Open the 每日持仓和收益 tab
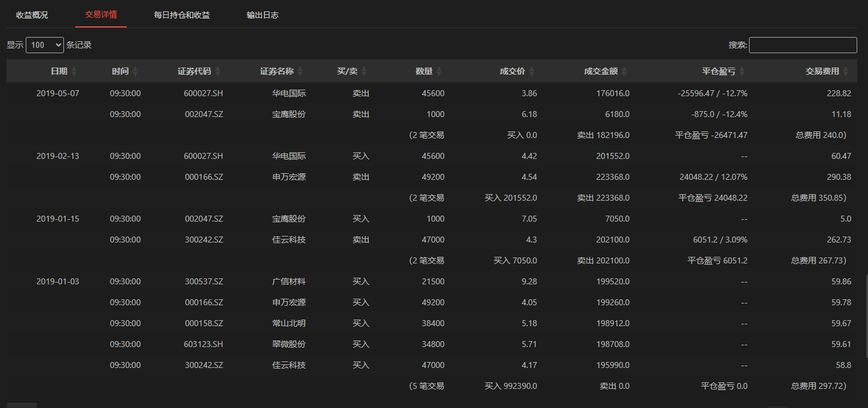Image resolution: width=868 pixels, height=408 pixels. [x=182, y=15]
